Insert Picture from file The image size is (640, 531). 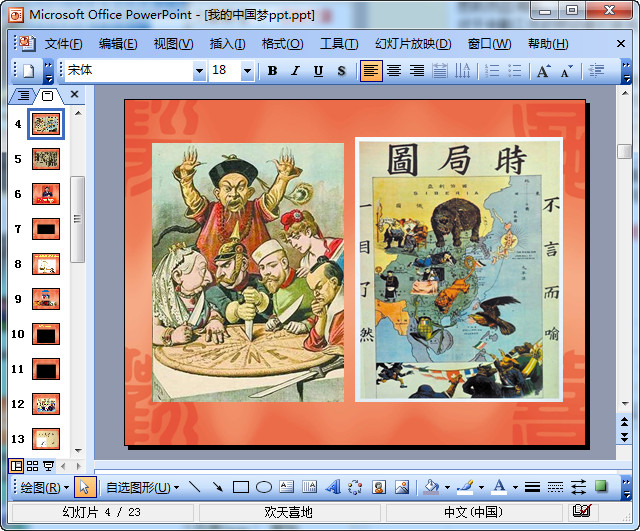click(402, 487)
